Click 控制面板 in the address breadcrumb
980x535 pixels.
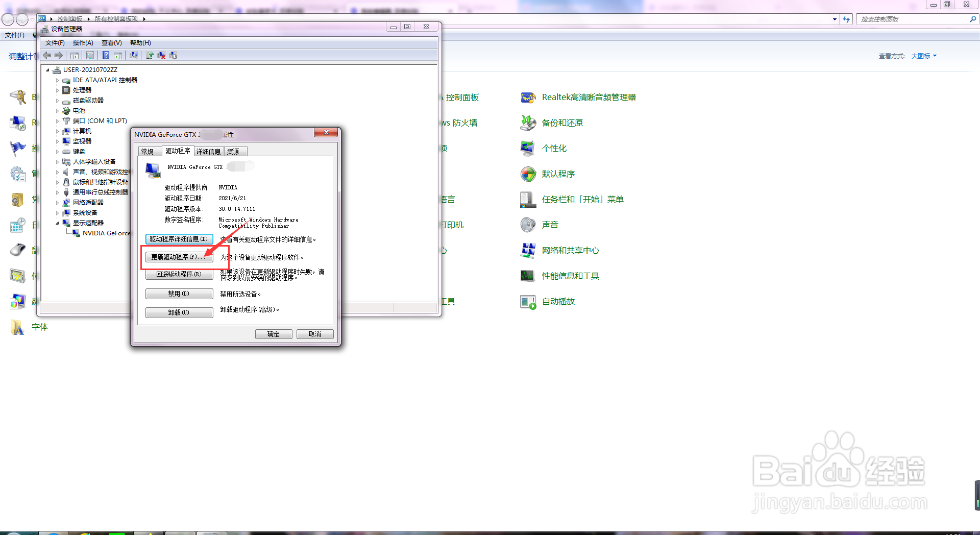click(69, 19)
